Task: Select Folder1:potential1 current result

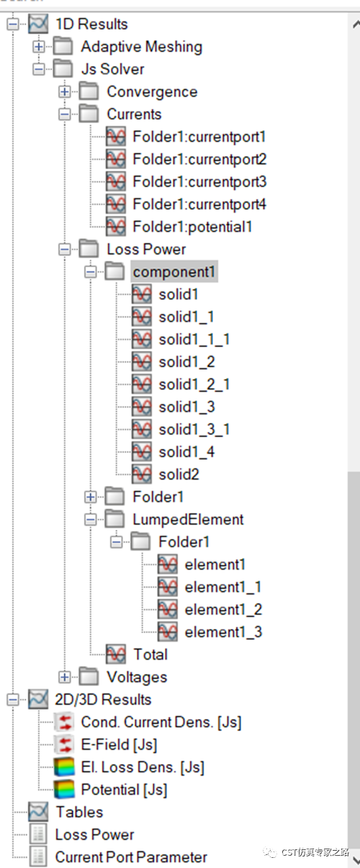Action: click(x=192, y=227)
